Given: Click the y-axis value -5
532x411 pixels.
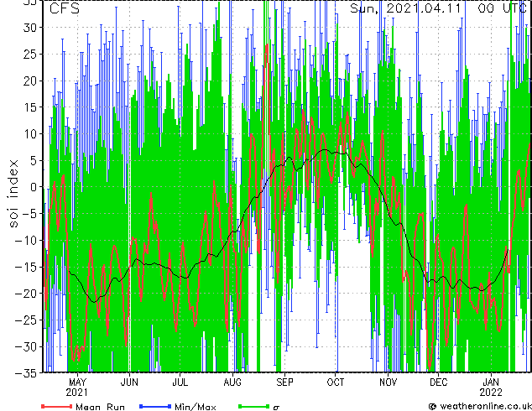Looking at the screenshot, I should click(x=29, y=214).
